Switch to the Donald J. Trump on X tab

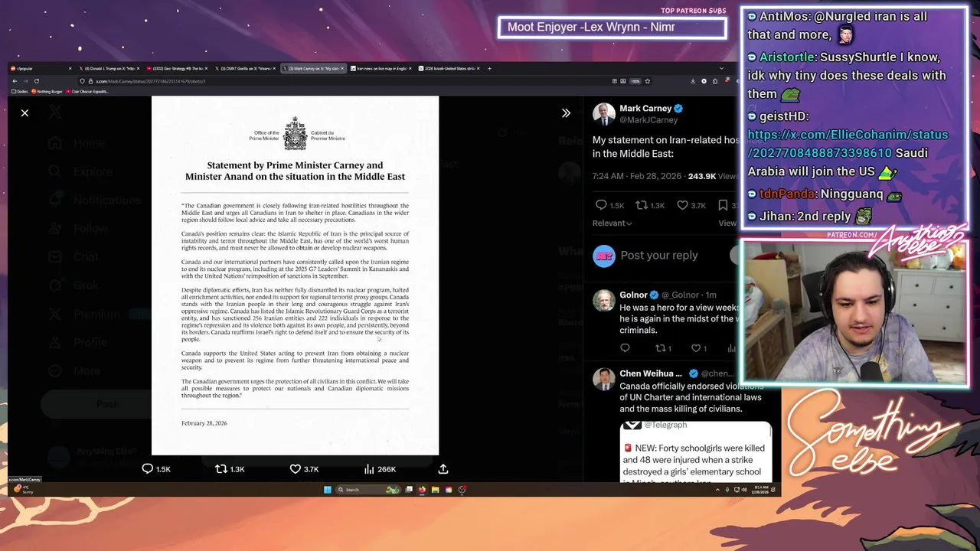[x=109, y=68]
